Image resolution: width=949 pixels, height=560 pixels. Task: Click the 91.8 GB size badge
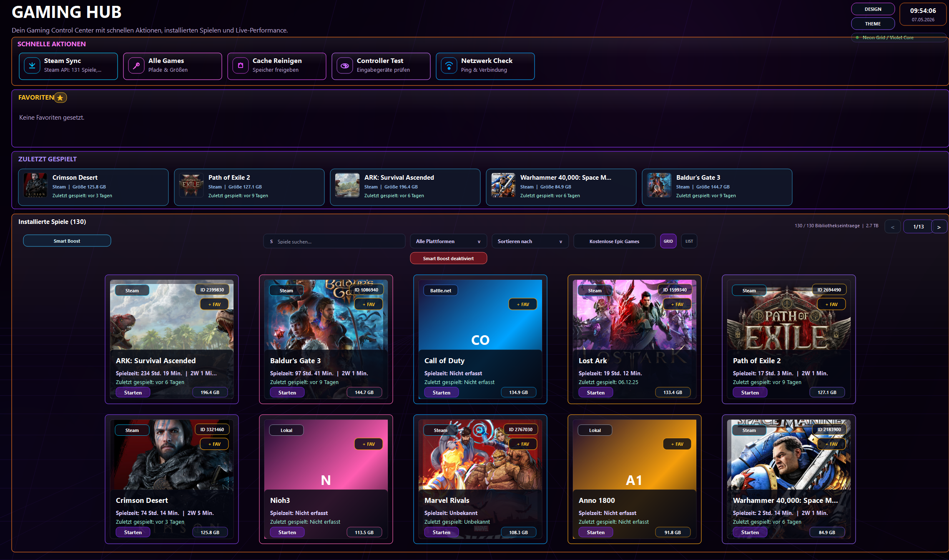point(673,532)
